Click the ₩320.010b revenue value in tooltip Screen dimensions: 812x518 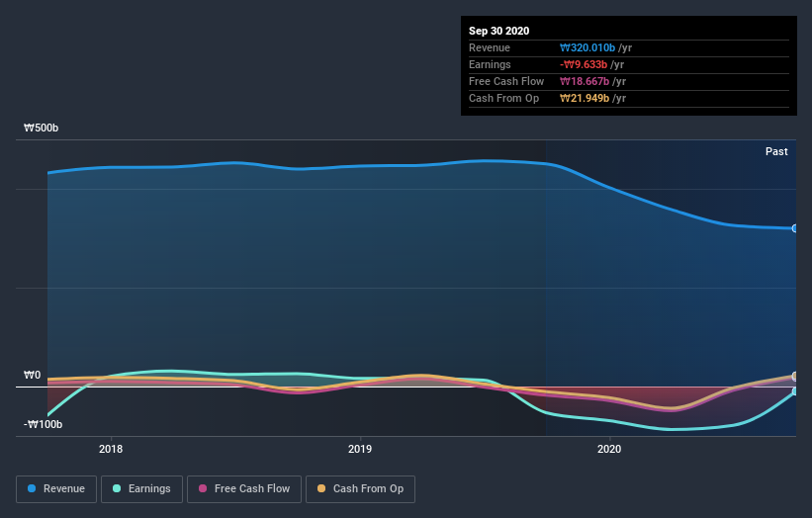pos(587,47)
